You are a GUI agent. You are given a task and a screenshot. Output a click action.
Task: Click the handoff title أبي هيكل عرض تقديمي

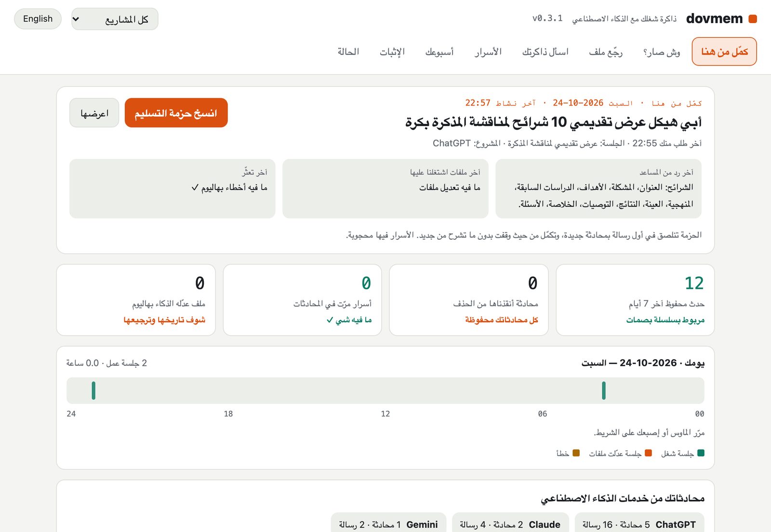point(553,122)
